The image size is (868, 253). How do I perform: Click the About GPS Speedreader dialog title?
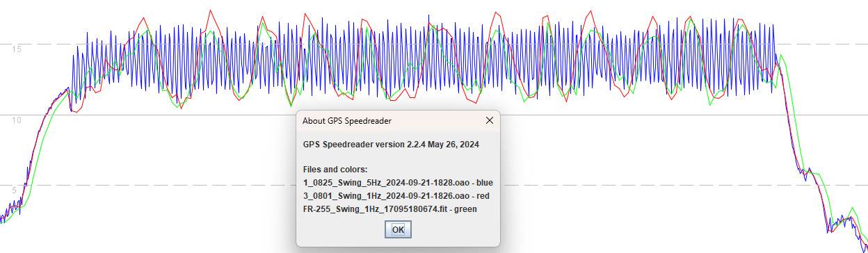pos(347,121)
